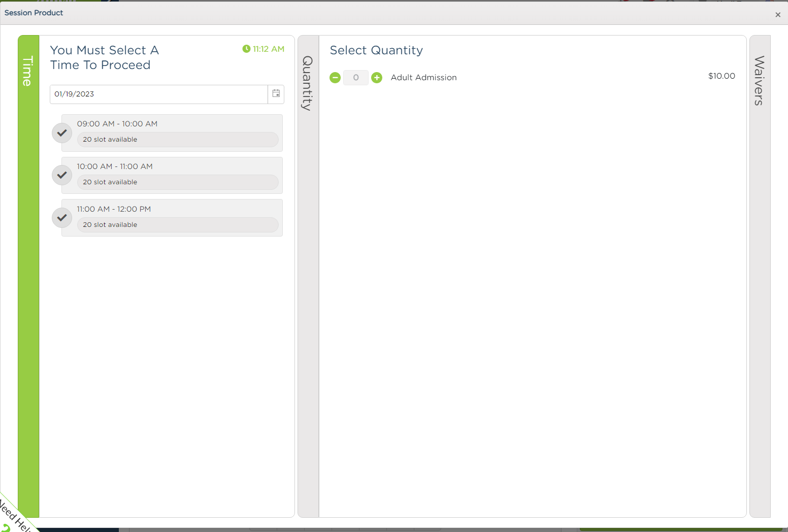Screen dimensions: 788x532
Task: Select the 11:00 AM - 12:00 PM checkmark
Action: (62, 218)
